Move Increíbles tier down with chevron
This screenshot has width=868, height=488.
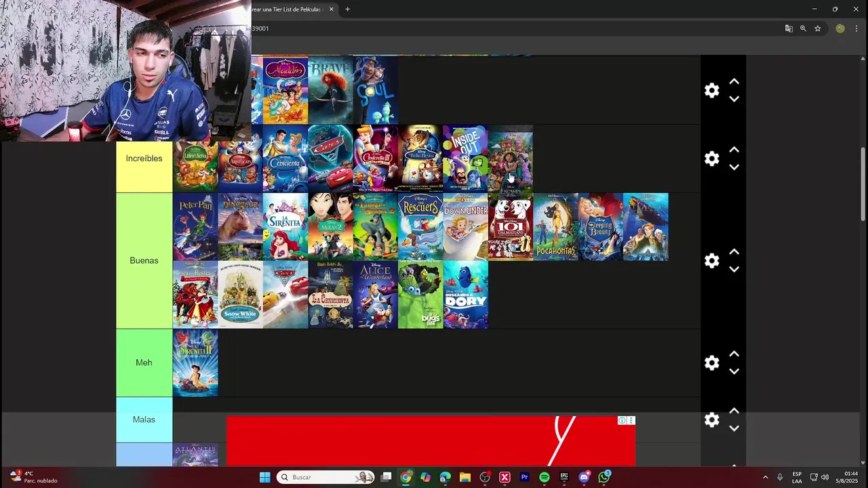click(x=734, y=167)
